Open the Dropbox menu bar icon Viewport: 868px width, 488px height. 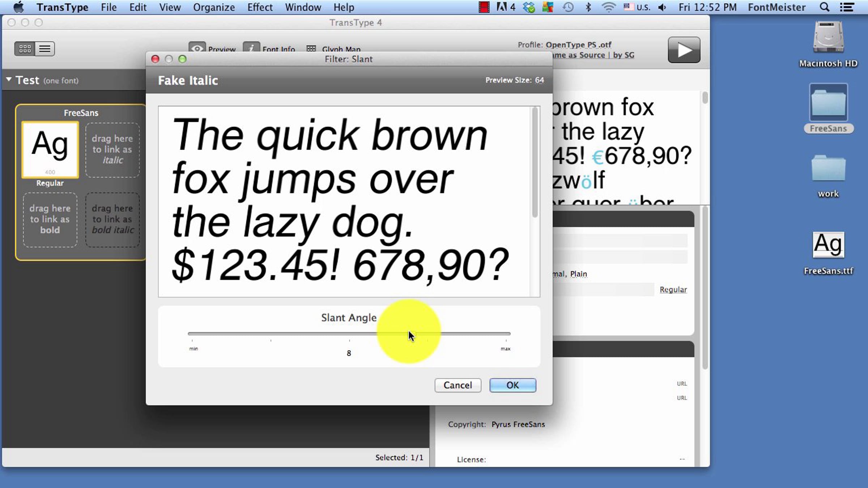tap(529, 7)
